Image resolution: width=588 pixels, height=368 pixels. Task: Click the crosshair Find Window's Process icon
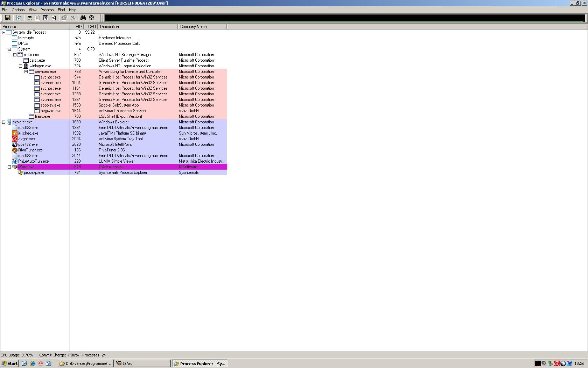tap(91, 18)
